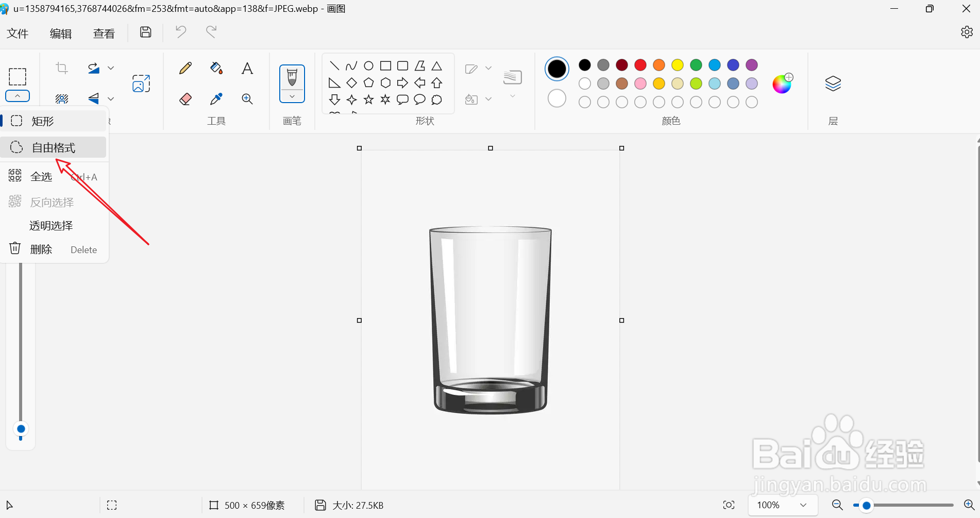Click the brush size vertical slider handle
The width and height of the screenshot is (980, 518).
tap(21, 429)
